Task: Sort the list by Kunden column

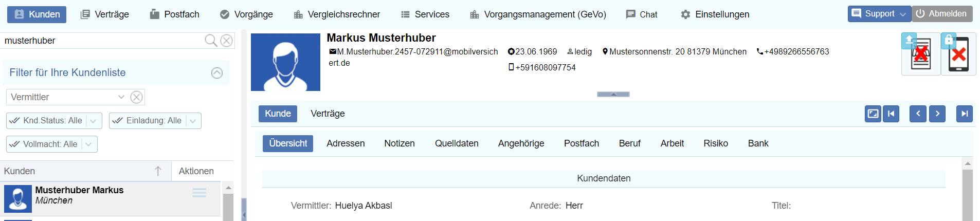Action: [158, 171]
